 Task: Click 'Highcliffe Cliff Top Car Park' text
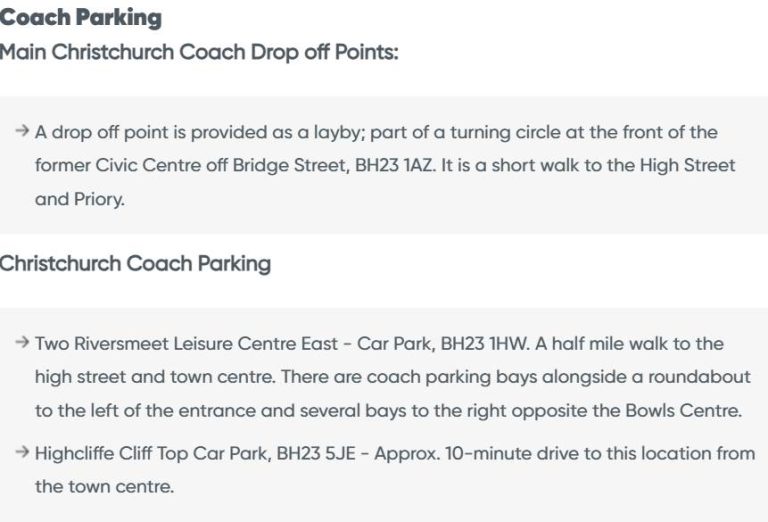click(x=153, y=453)
